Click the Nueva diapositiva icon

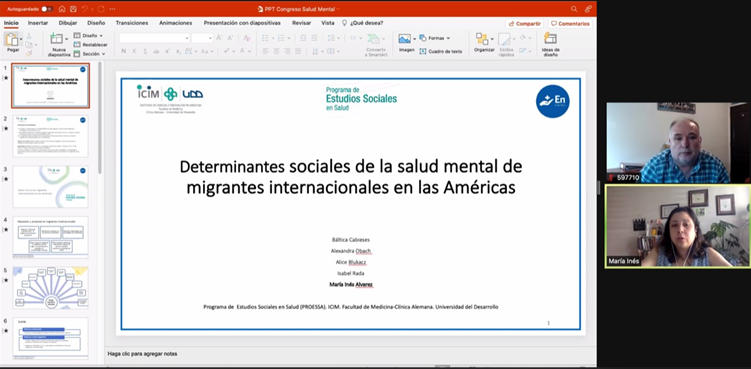click(x=57, y=39)
